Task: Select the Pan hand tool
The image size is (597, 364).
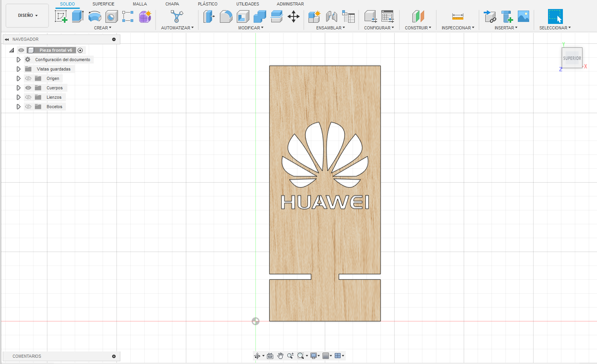Action: (280, 356)
